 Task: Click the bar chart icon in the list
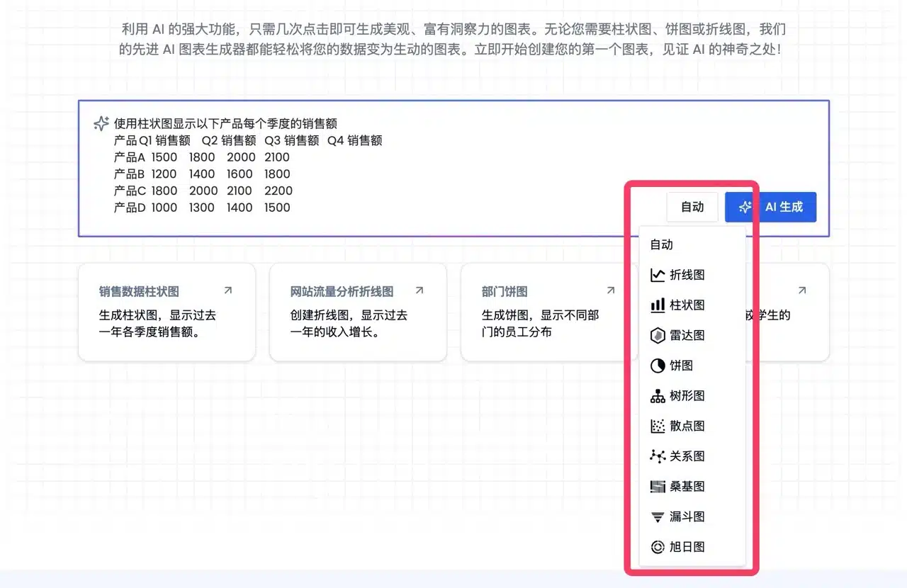(657, 305)
